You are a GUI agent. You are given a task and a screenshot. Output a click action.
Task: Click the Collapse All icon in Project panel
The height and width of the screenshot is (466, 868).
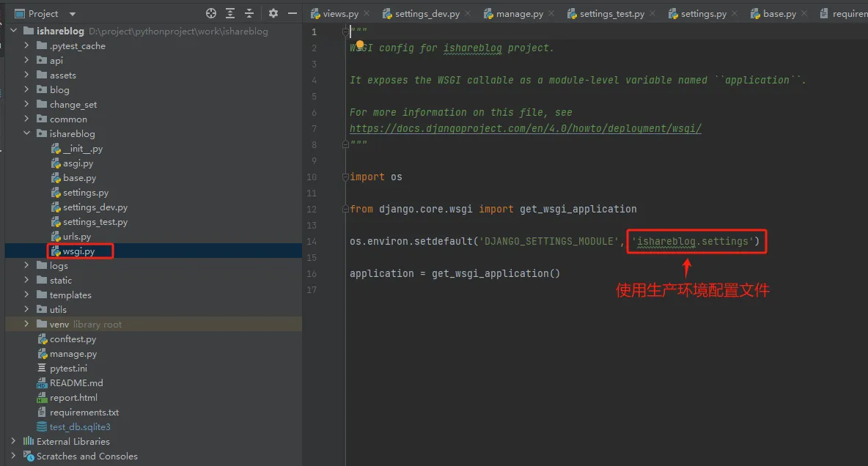point(249,13)
